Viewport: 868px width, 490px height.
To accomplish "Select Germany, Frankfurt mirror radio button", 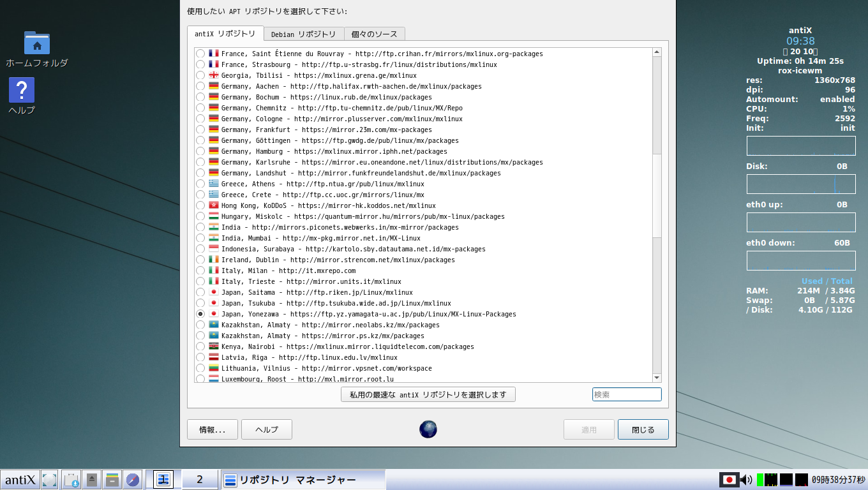I will pyautogui.click(x=200, y=130).
